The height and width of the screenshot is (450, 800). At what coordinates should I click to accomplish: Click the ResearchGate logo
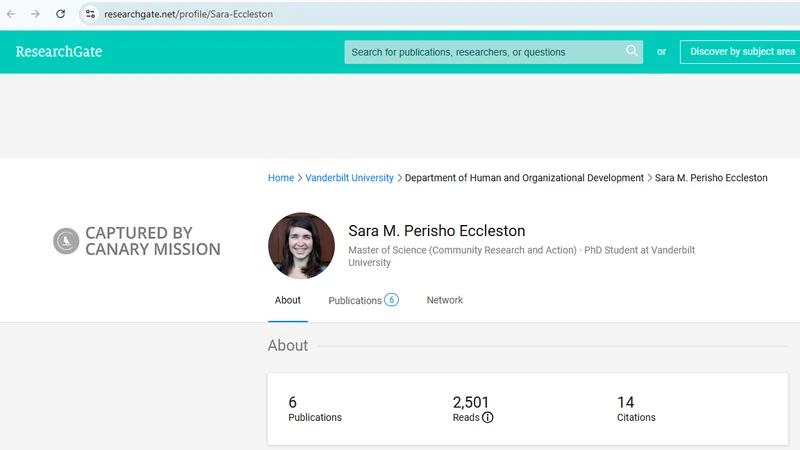click(59, 52)
